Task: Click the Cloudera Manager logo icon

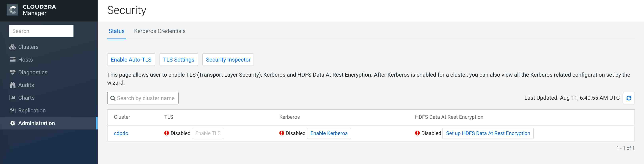Action: 12,10
